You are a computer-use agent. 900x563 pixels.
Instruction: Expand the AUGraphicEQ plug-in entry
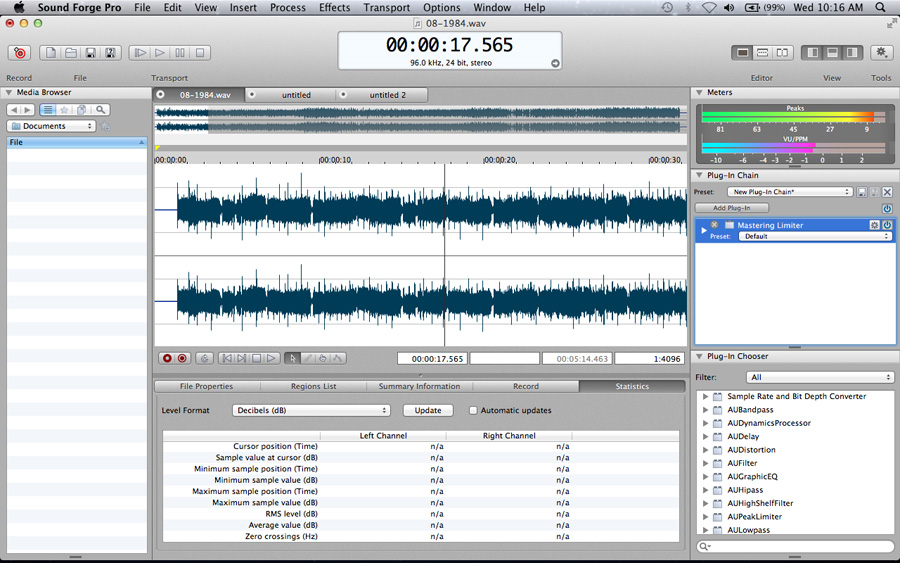[705, 477]
